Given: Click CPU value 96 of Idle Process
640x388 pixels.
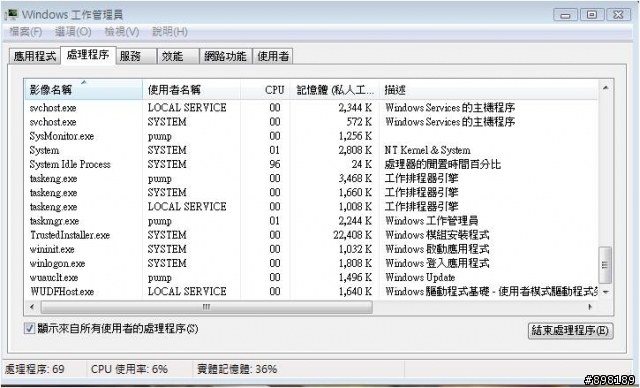Looking at the screenshot, I should (x=275, y=164).
